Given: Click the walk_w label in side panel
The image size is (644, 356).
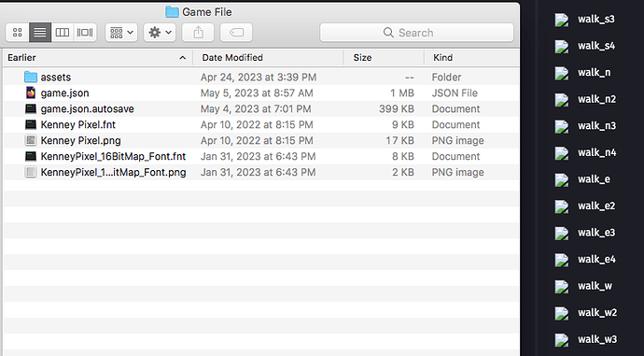Looking at the screenshot, I should tap(595, 287).
